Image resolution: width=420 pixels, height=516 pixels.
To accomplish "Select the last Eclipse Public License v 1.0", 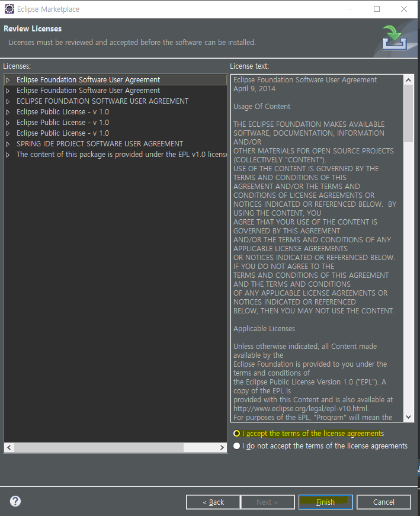I will pyautogui.click(x=63, y=133).
